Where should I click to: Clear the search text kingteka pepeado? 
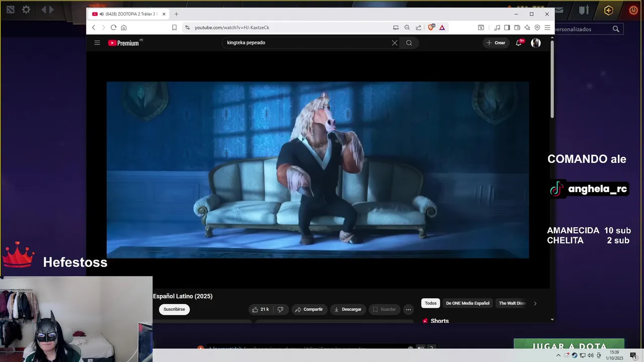point(394,43)
